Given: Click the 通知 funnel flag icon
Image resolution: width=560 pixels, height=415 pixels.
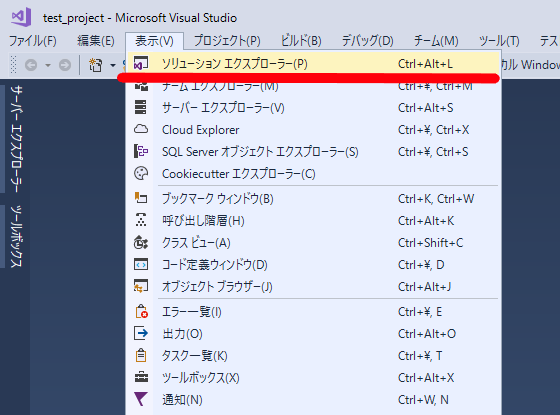Looking at the screenshot, I should pos(140,399).
